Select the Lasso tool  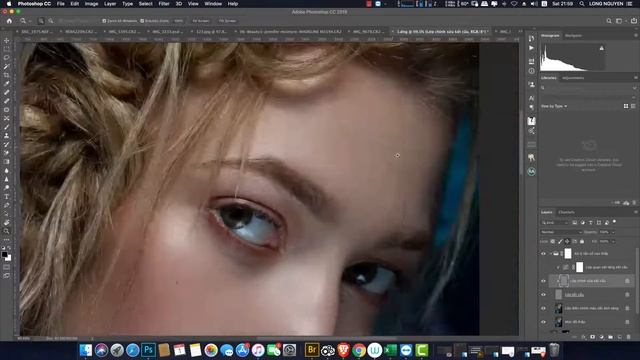click(7, 58)
